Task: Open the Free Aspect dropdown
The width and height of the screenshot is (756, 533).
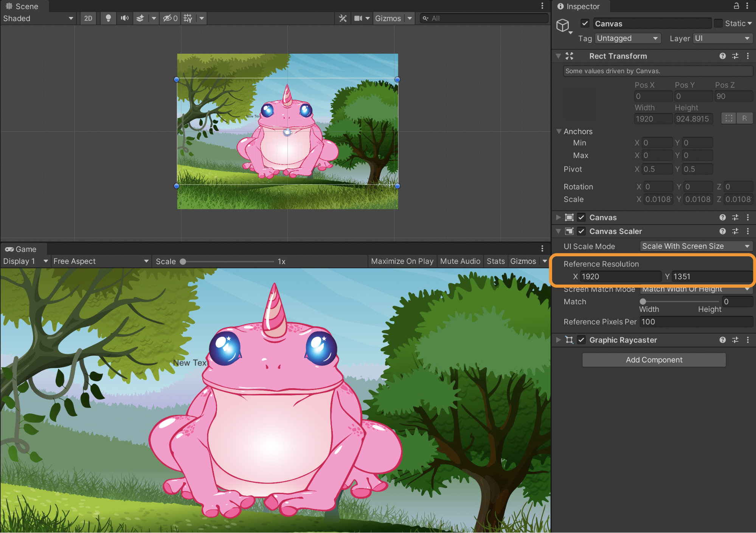Action: pos(101,261)
